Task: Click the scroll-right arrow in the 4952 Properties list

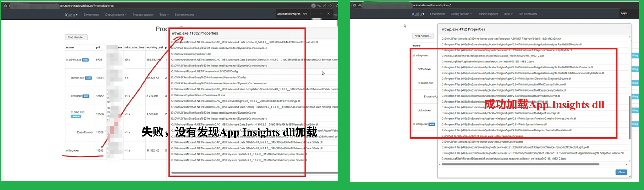Action: [626, 164]
